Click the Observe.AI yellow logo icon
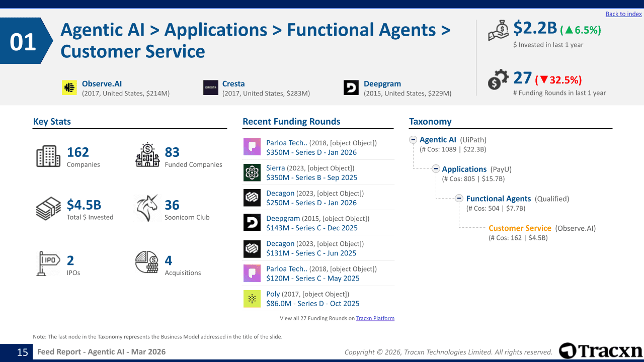 tap(69, 87)
